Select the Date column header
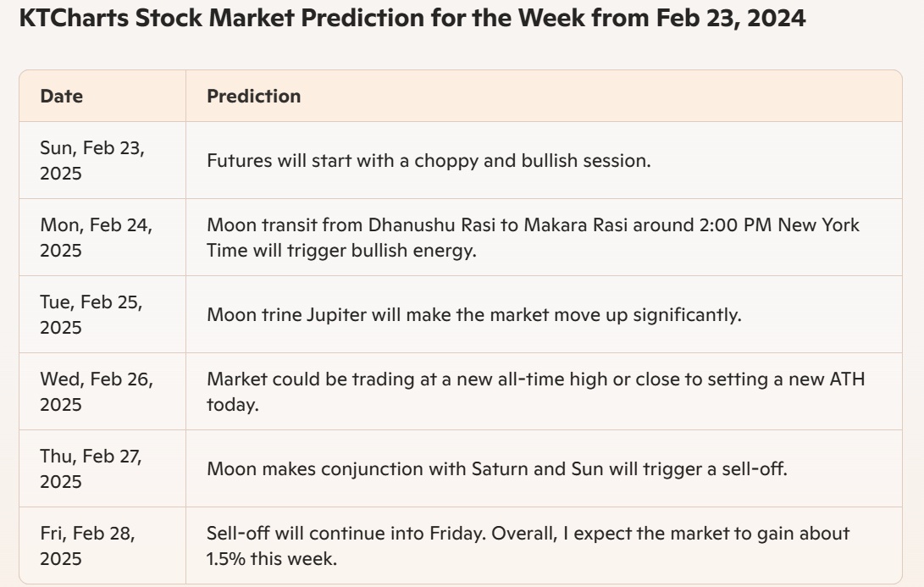Screen dimensions: 924x587 click(x=61, y=96)
